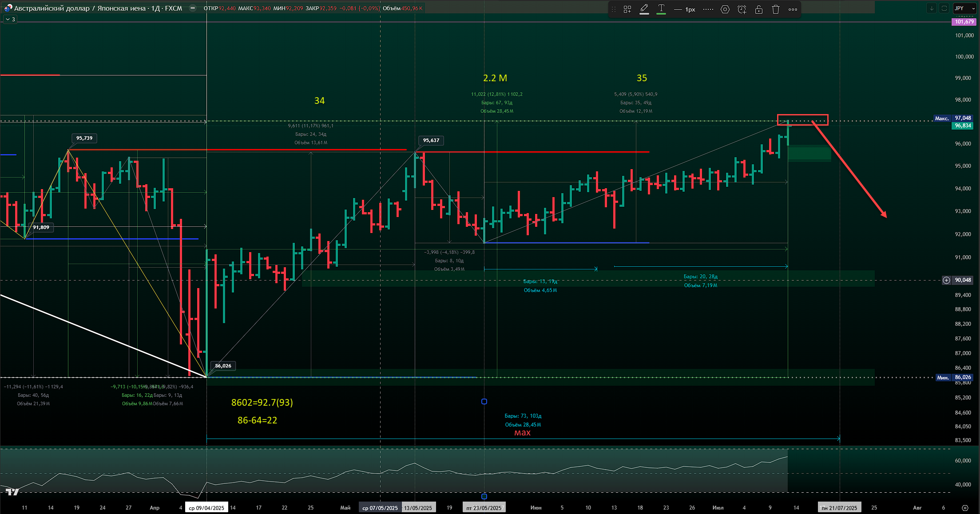Open drawing settings hexagon icon

pyautogui.click(x=725, y=9)
